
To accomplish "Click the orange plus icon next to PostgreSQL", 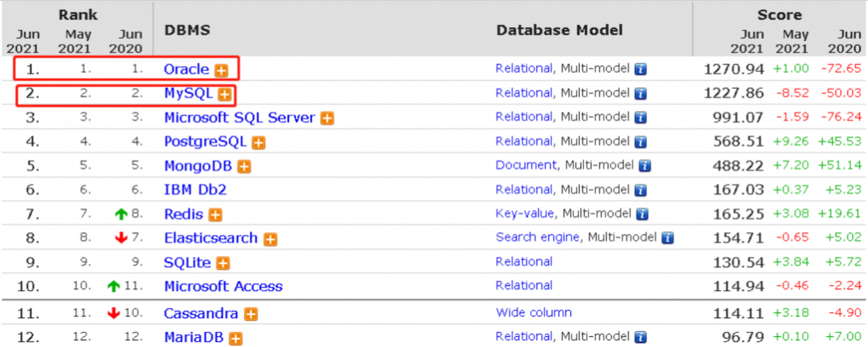I will 258,143.
